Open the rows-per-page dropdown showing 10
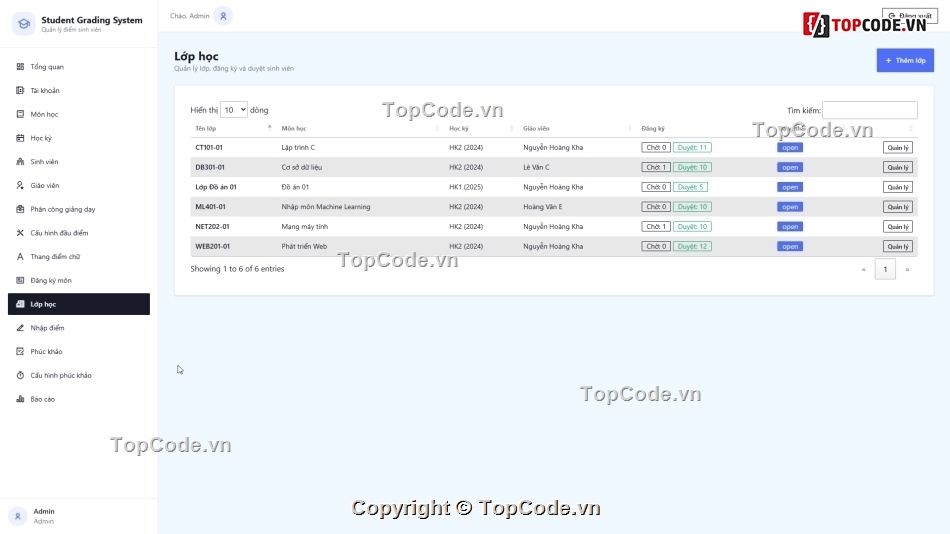This screenshot has height=534, width=950. (234, 110)
